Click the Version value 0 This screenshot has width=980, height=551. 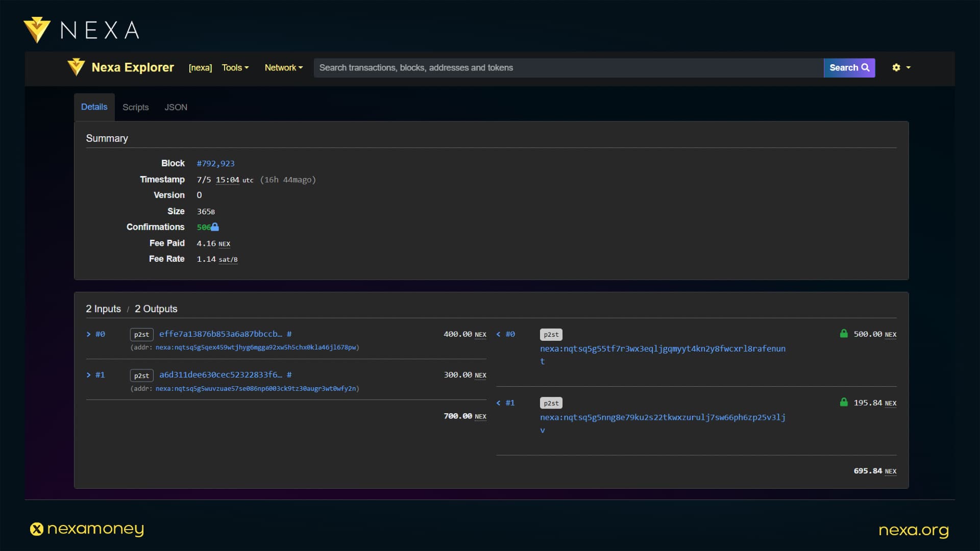pyautogui.click(x=199, y=195)
